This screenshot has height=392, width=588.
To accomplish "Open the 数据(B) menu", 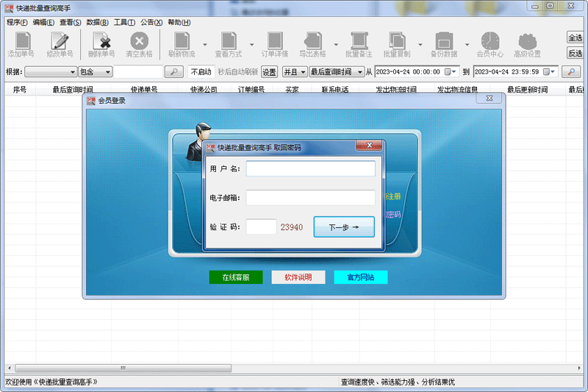I will click(98, 23).
